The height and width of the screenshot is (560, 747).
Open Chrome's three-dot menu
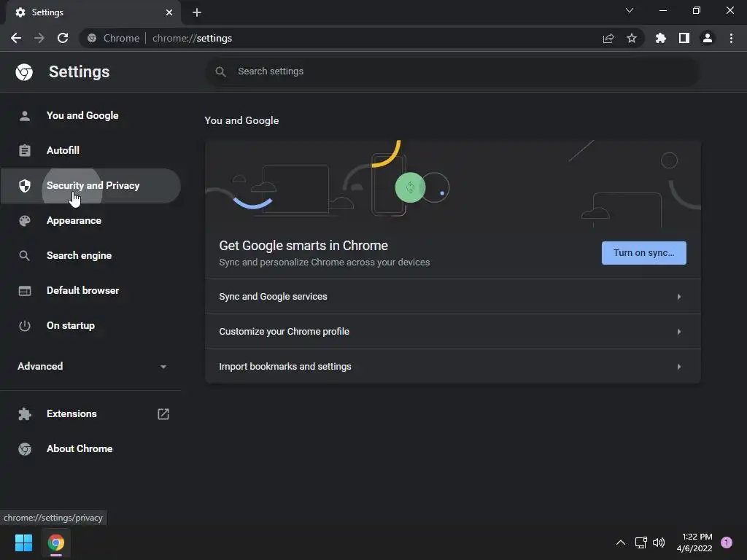click(731, 38)
